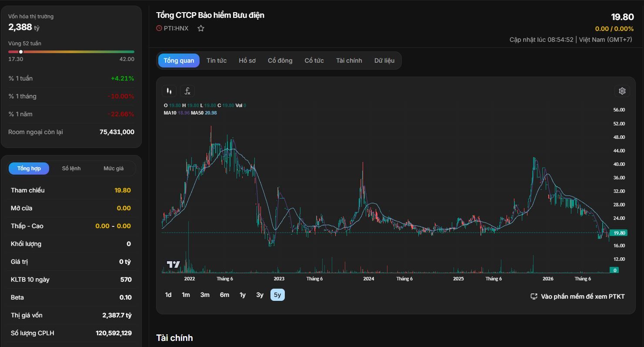Viewport: 644px width, 347px height.
Task: Click the % 1 tuần value +4.21%
Action: pyautogui.click(x=123, y=78)
